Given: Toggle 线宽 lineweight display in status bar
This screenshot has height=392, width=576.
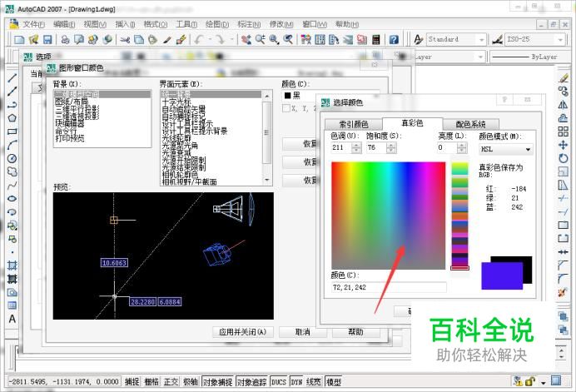Looking at the screenshot, I should 313,382.
